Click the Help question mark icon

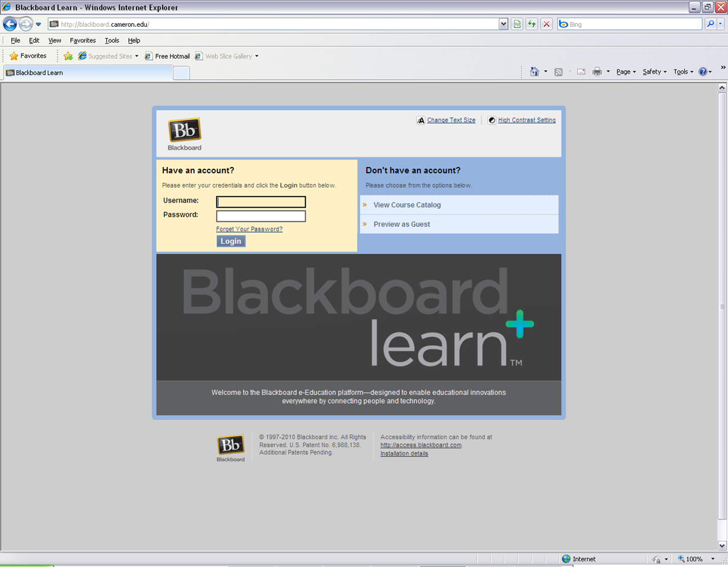click(703, 72)
